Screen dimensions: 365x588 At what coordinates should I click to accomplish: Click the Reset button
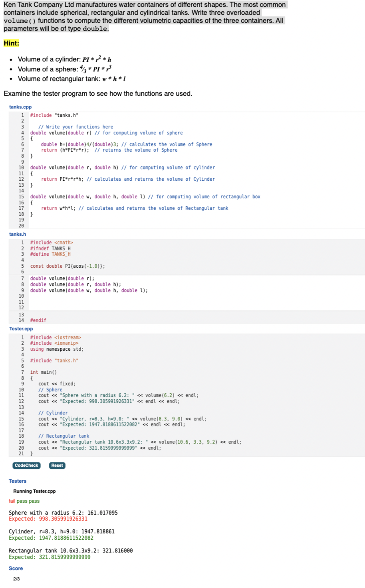pyautogui.click(x=56, y=465)
